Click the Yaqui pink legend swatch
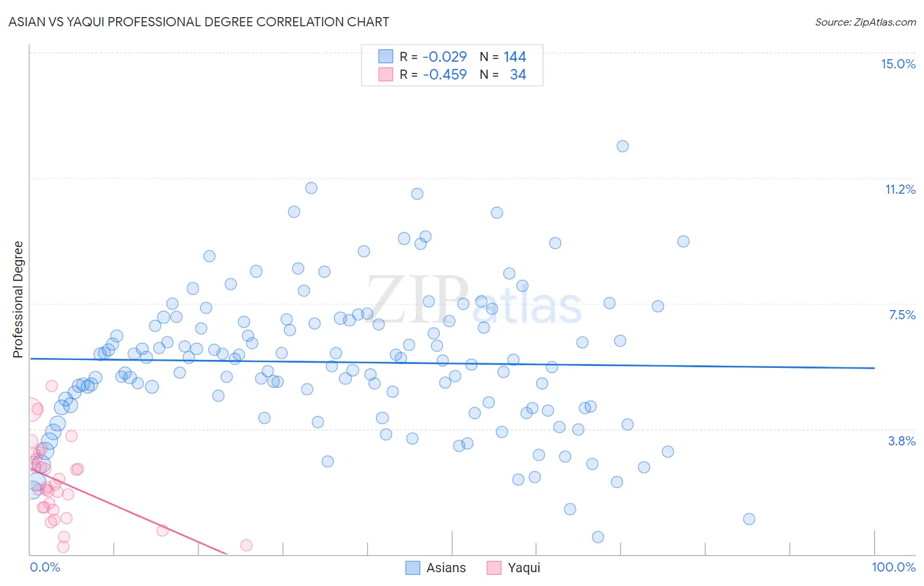Screen dimensions: 924x586 (494, 568)
